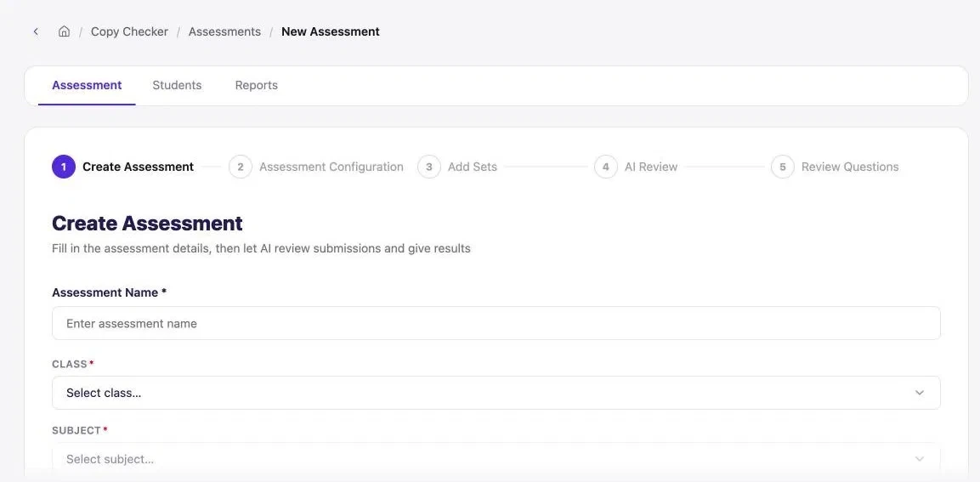This screenshot has width=980, height=482.
Task: Open the Copy Checker breadcrumb link
Action: coord(129,31)
